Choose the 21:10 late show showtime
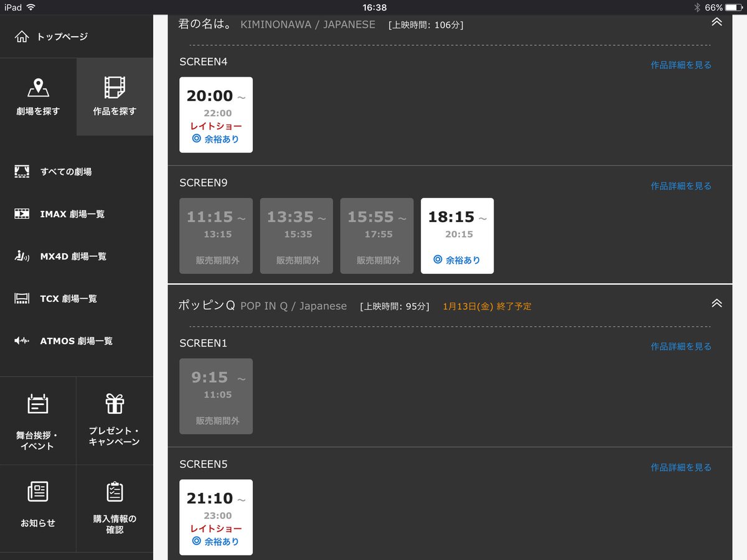747x560 pixels. click(x=216, y=518)
